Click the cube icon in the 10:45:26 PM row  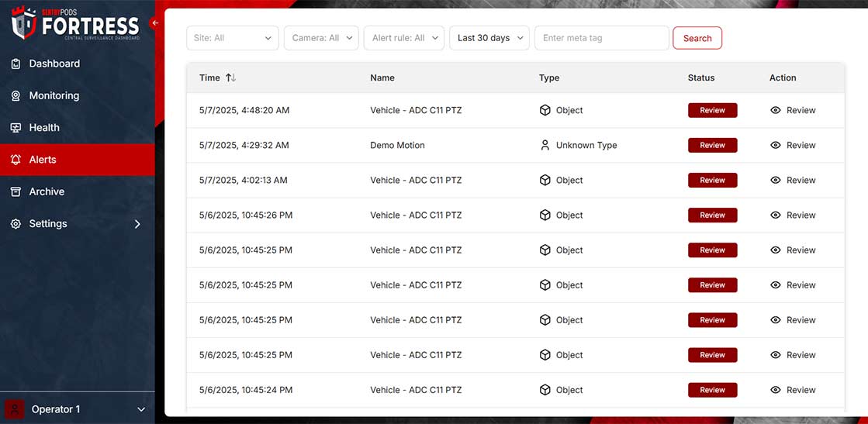pos(545,215)
